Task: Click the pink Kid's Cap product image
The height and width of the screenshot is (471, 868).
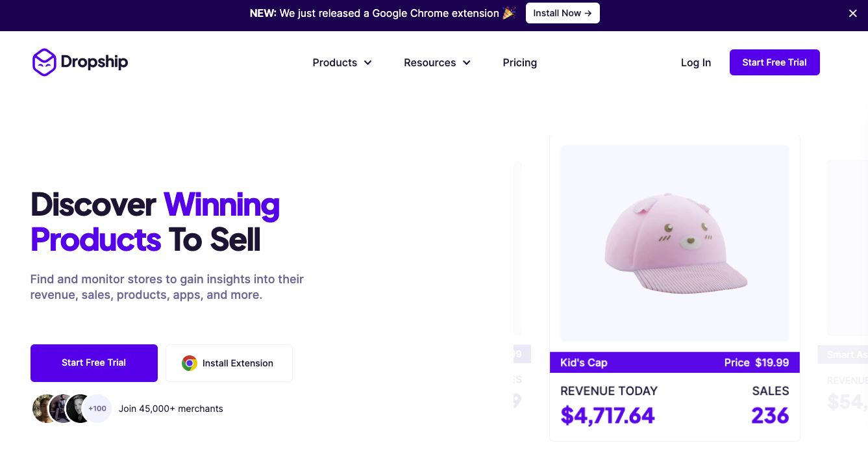Action: point(675,243)
